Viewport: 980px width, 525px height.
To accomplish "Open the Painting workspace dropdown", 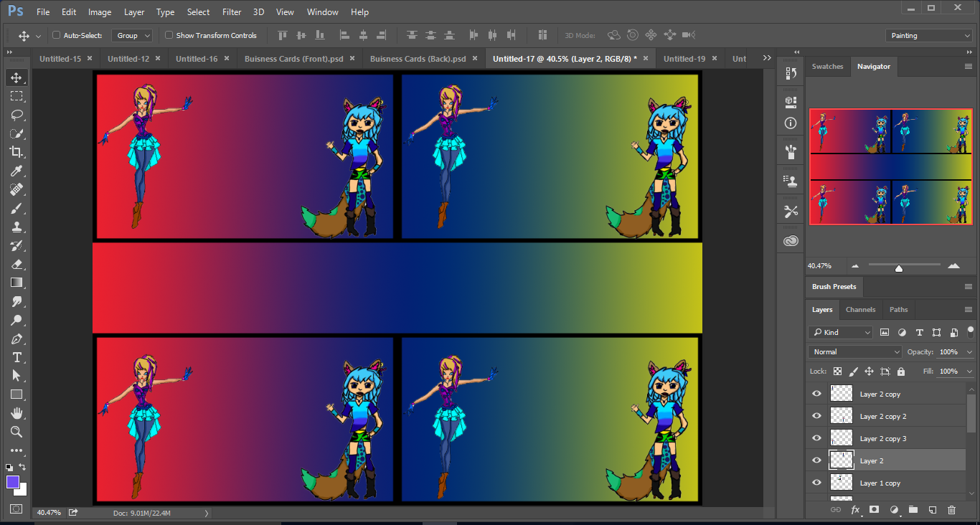I will coord(928,35).
